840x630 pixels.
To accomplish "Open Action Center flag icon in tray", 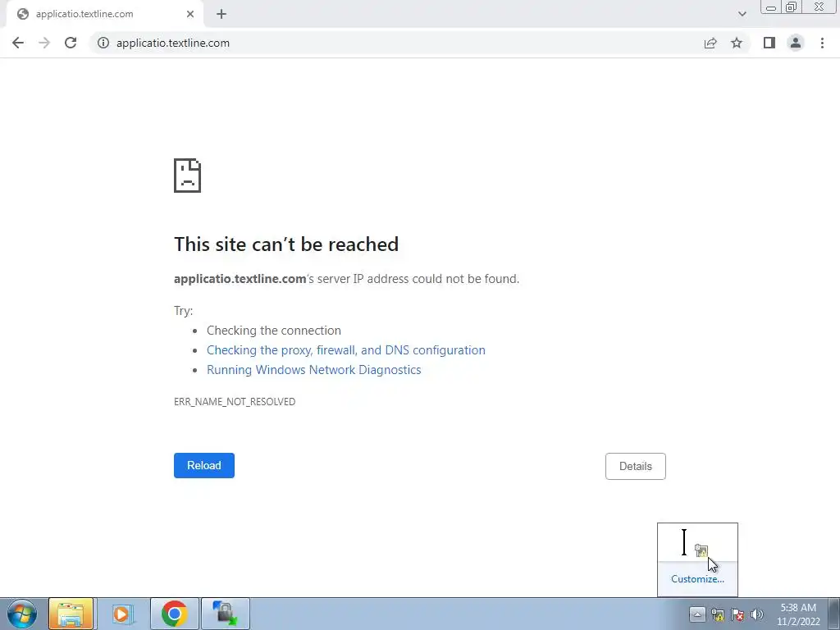I will (x=737, y=614).
